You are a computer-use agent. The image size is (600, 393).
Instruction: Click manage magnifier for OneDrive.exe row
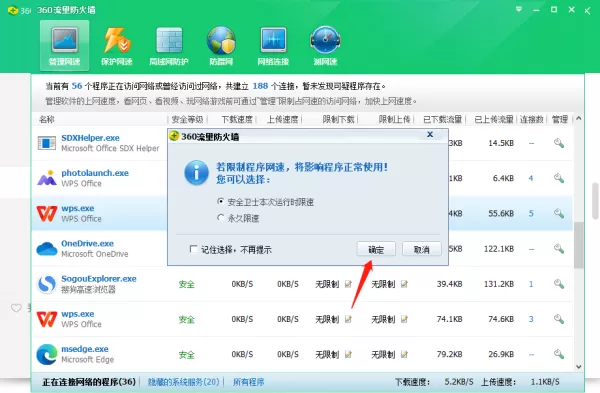pos(559,249)
